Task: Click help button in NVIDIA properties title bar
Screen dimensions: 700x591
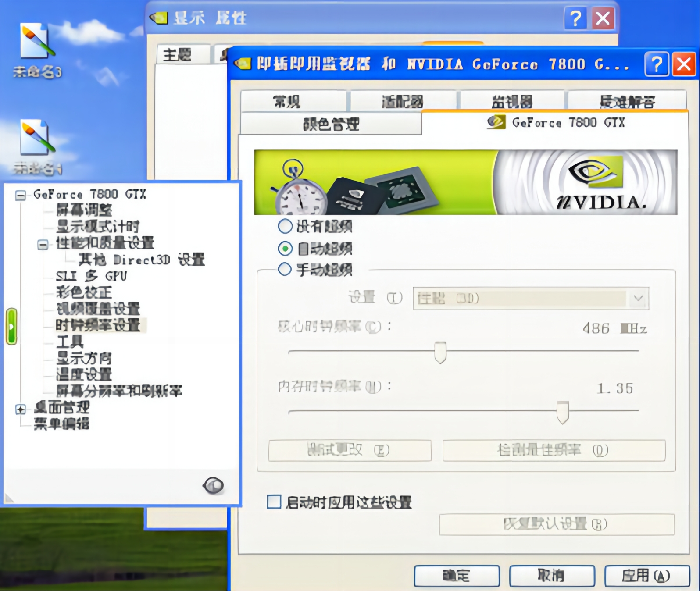Action: (x=657, y=64)
